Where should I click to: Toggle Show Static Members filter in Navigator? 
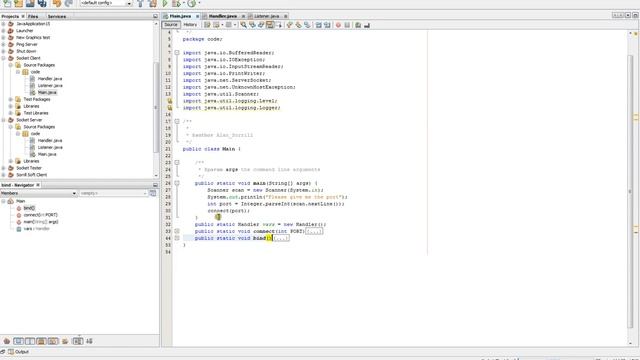click(x=30, y=341)
